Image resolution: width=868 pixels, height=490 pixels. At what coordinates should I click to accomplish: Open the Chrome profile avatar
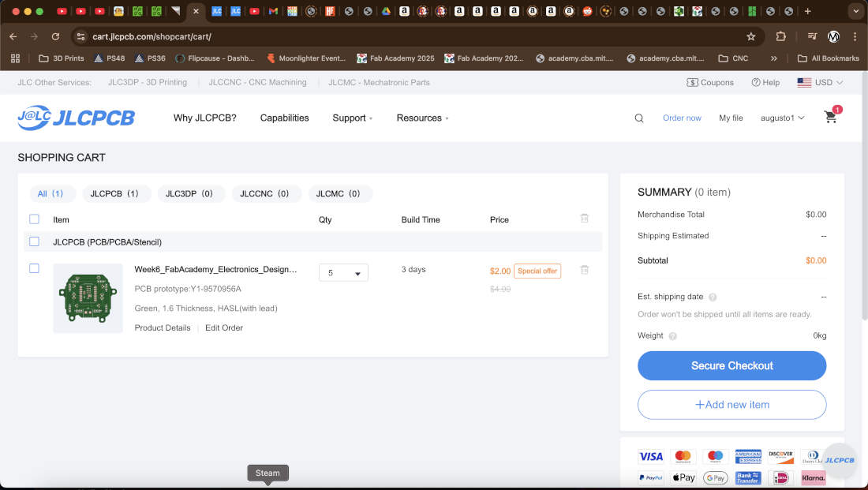tap(833, 36)
